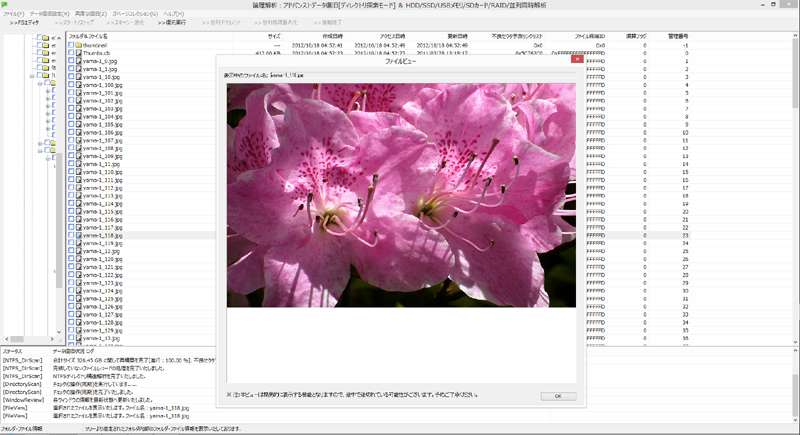Tick the checkbox for yama-1_117.jpg
800x435 pixels.
click(71, 227)
